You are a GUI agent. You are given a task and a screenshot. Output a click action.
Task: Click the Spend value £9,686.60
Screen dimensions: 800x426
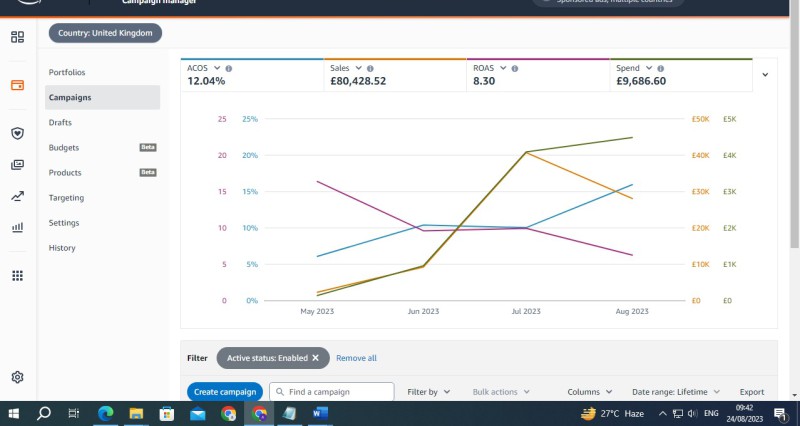pyautogui.click(x=641, y=81)
